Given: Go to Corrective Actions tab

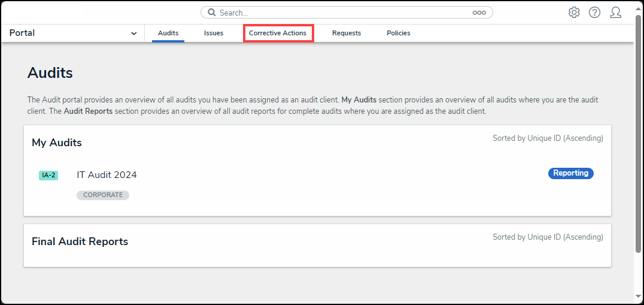Looking at the screenshot, I should (278, 33).
